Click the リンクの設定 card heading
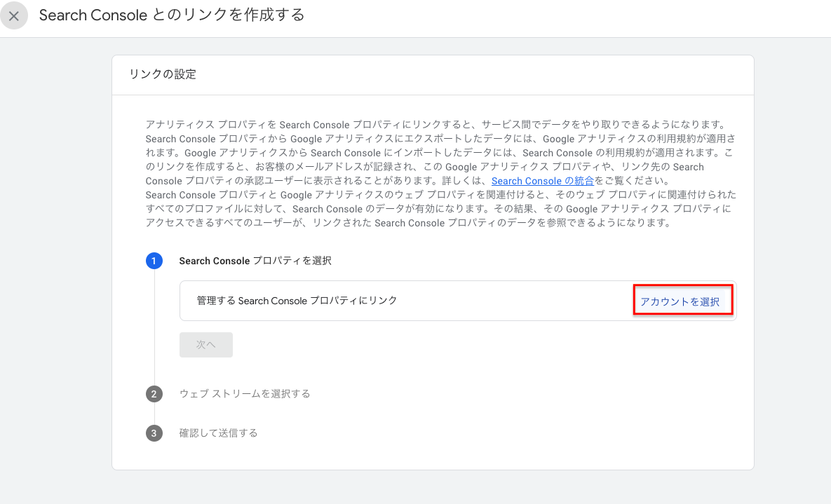 tap(163, 74)
